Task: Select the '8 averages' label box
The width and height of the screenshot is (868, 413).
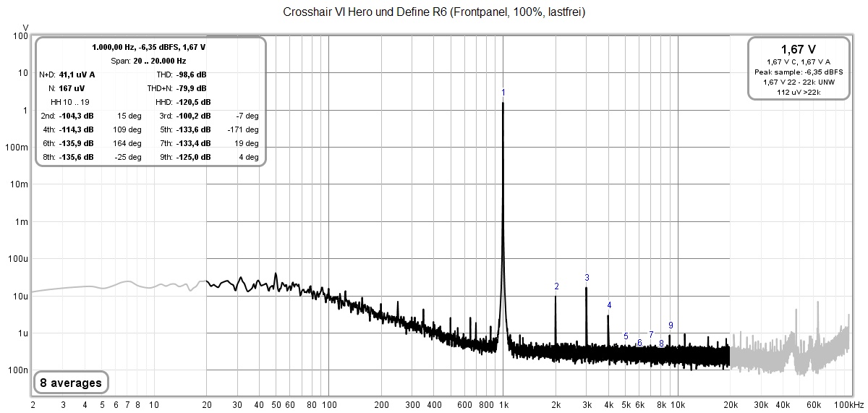Action: pos(71,382)
